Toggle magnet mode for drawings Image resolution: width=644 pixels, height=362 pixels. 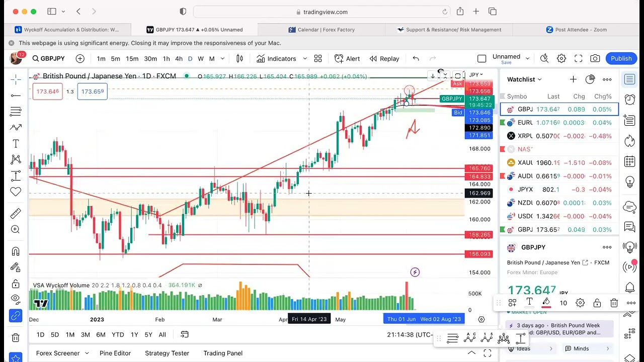coord(16,251)
